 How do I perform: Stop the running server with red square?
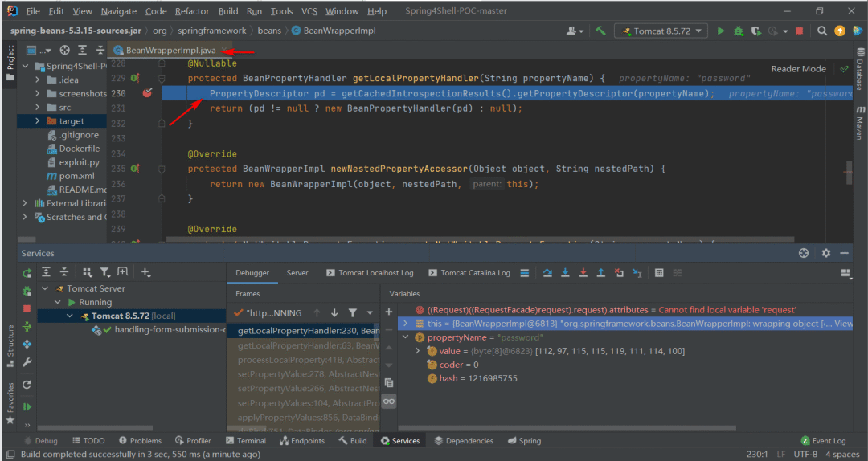(799, 31)
